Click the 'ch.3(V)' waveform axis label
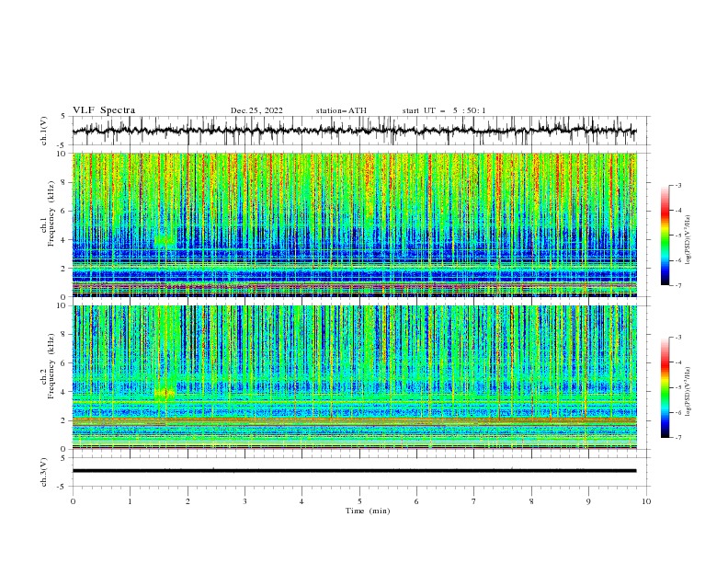The image size is (728, 563). click(44, 472)
